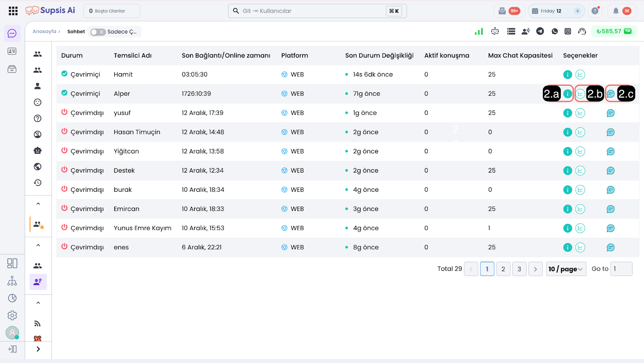Viewport: 644px width, 363px height.
Task: Click the robot bot icon in the sidebar
Action: point(37,150)
